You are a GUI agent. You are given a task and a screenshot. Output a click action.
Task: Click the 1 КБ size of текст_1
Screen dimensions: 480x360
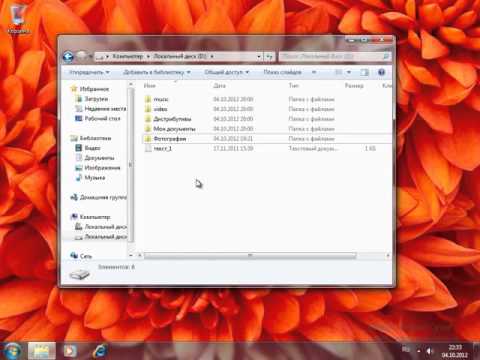point(370,149)
